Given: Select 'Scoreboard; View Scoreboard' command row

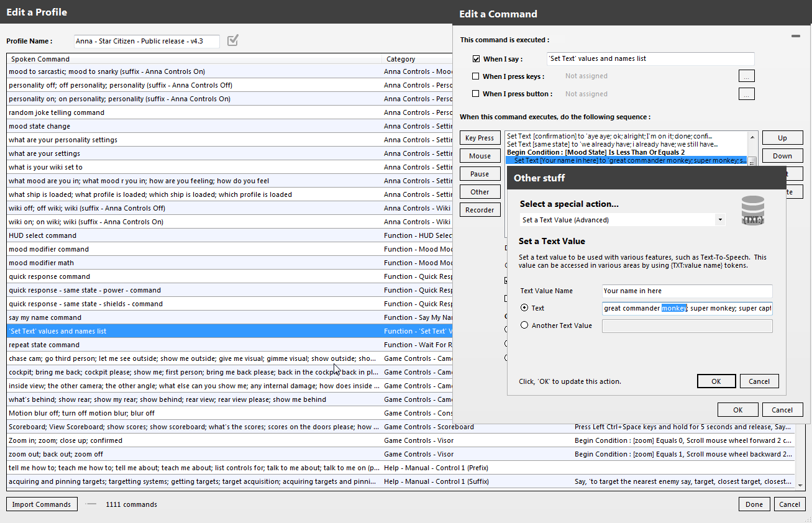Looking at the screenshot, I should (401, 427).
